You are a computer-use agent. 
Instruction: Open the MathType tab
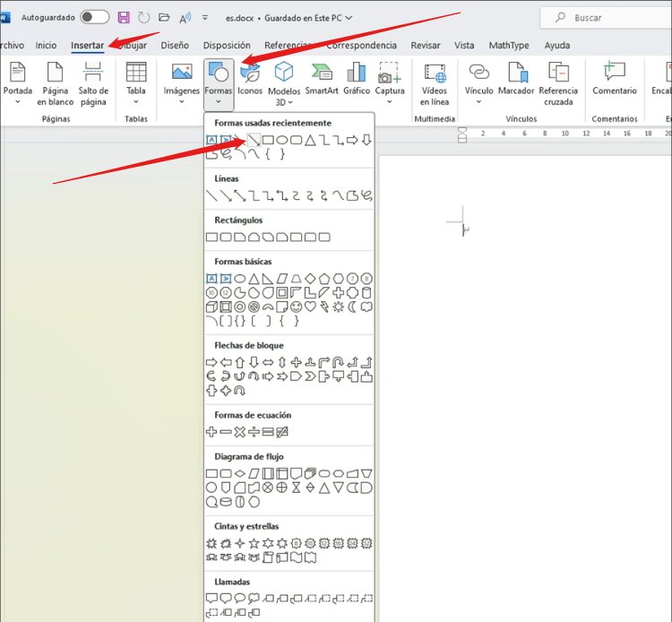[509, 46]
